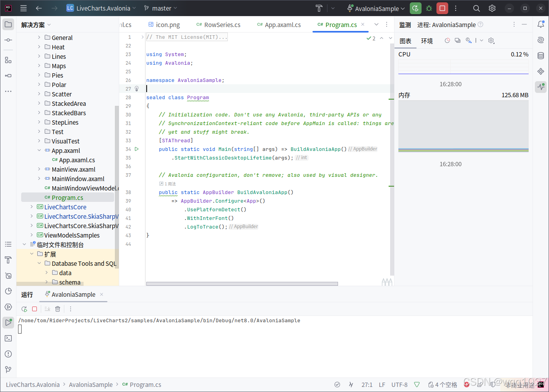549x392 pixels.
Task: Click the 内存 memory usage chart
Action: [464, 126]
